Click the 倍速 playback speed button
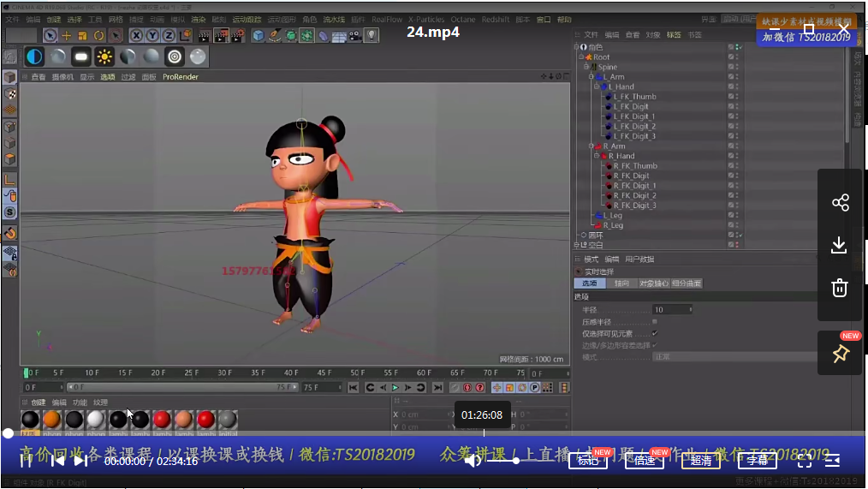This screenshot has width=868, height=489. tap(645, 460)
